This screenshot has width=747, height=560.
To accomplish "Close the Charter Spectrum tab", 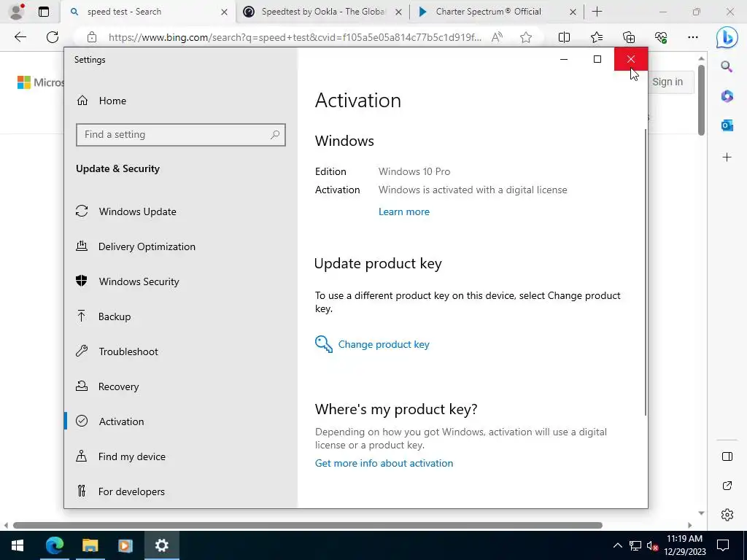I will pos(573,12).
